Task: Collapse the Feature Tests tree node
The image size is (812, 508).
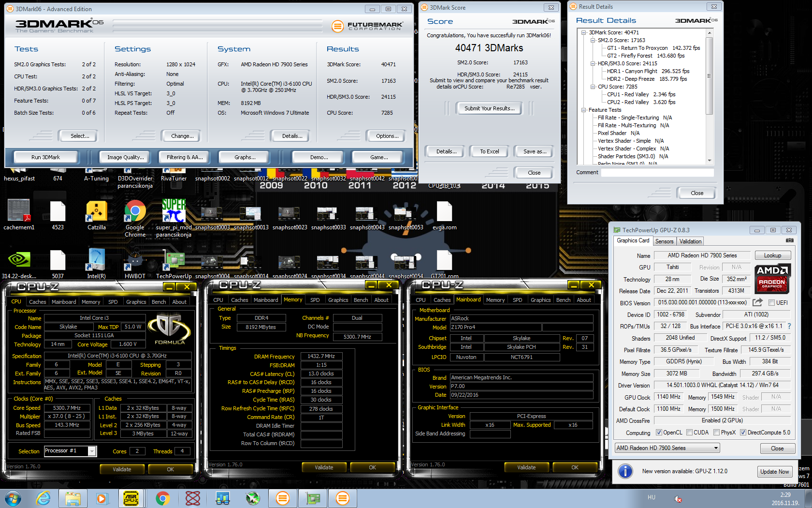Action: click(x=583, y=110)
